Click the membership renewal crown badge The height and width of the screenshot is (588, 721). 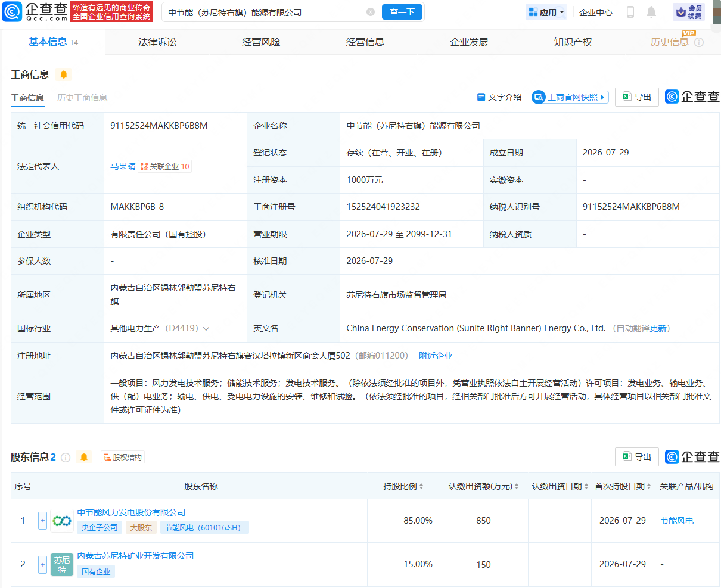tap(689, 12)
